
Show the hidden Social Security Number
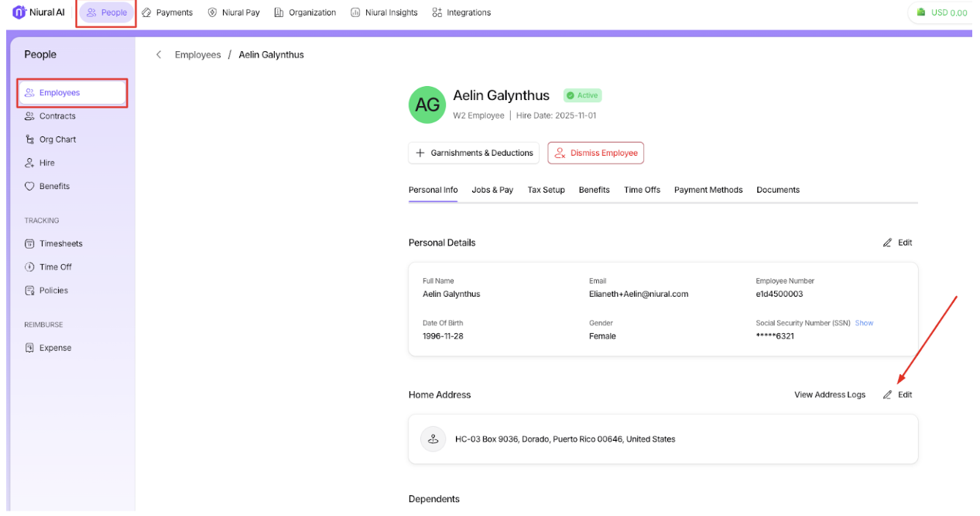[x=864, y=323]
